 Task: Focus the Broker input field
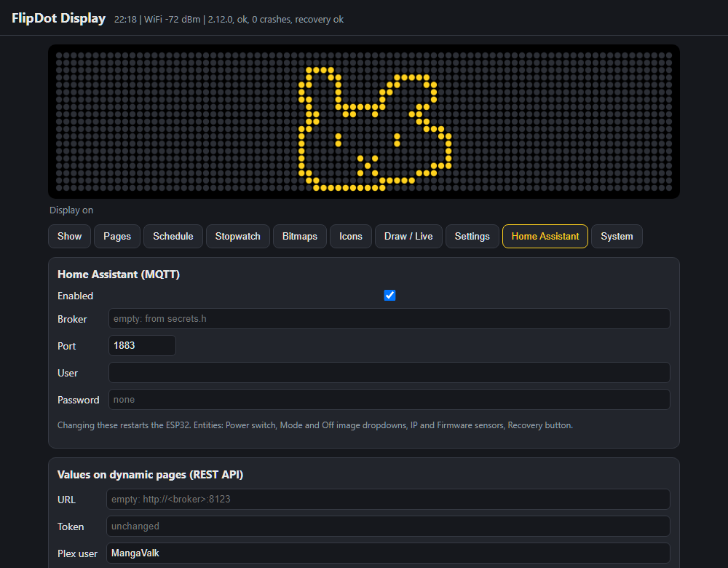389,319
